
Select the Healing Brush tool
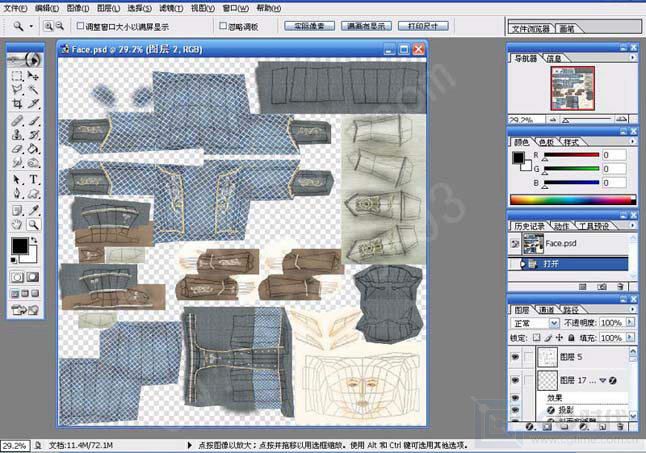pyautogui.click(x=17, y=121)
